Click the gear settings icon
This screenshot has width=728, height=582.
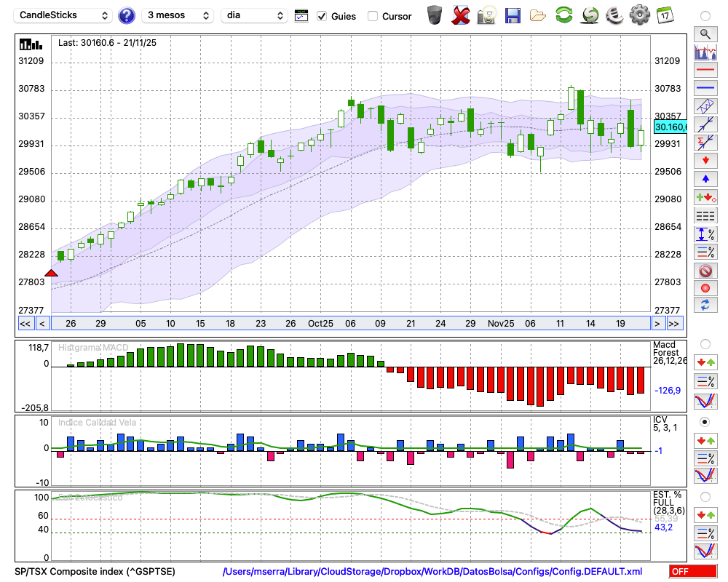[639, 15]
